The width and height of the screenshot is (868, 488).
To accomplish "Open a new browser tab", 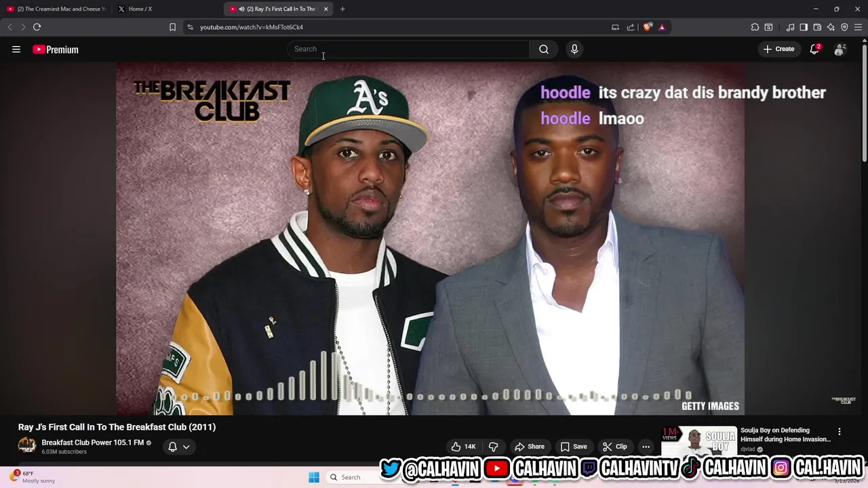I will pos(342,9).
